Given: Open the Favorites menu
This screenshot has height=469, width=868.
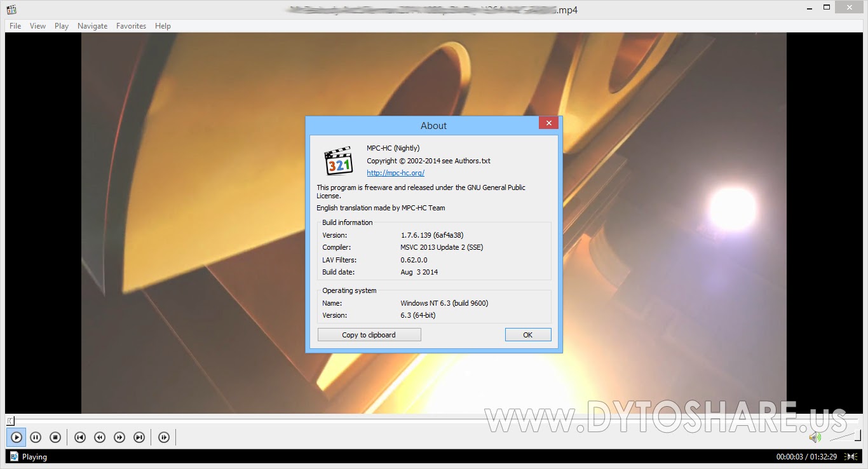Looking at the screenshot, I should [x=131, y=26].
